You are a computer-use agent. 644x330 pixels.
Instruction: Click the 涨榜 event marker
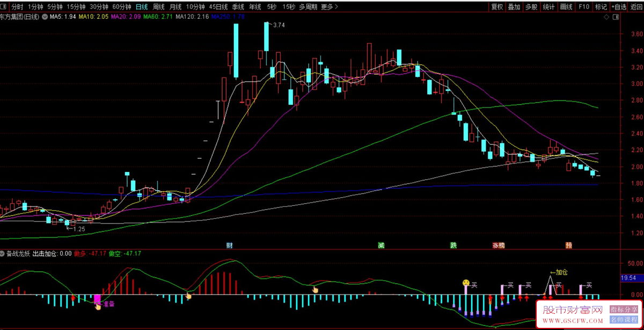(499, 246)
